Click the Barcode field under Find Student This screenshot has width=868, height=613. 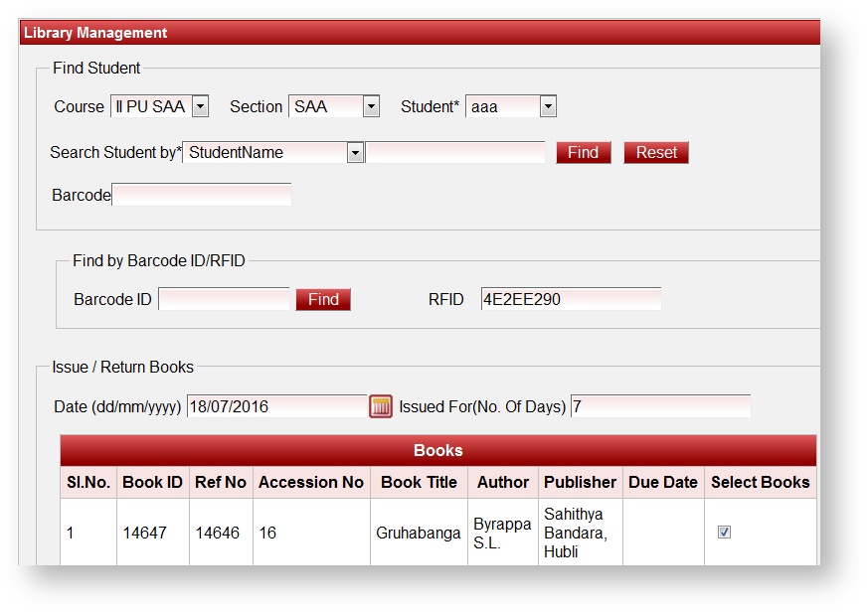[x=202, y=196]
